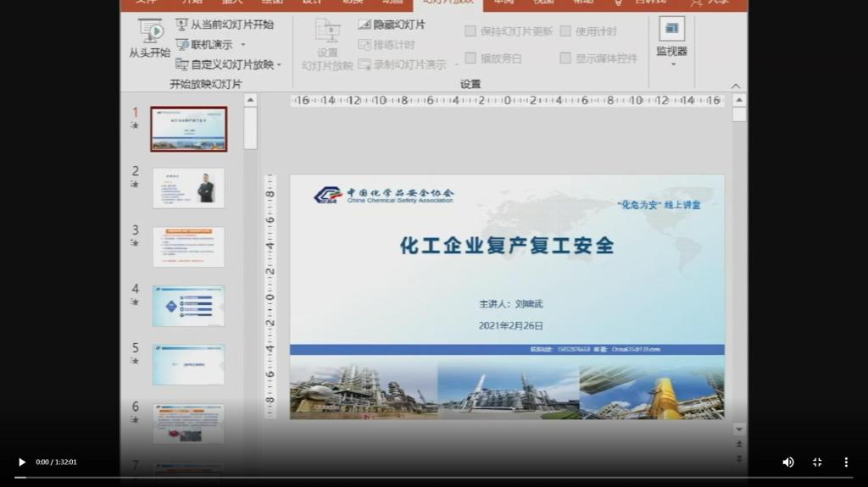This screenshot has height=487, width=868.
Task: Open video player more options menu
Action: point(845,462)
